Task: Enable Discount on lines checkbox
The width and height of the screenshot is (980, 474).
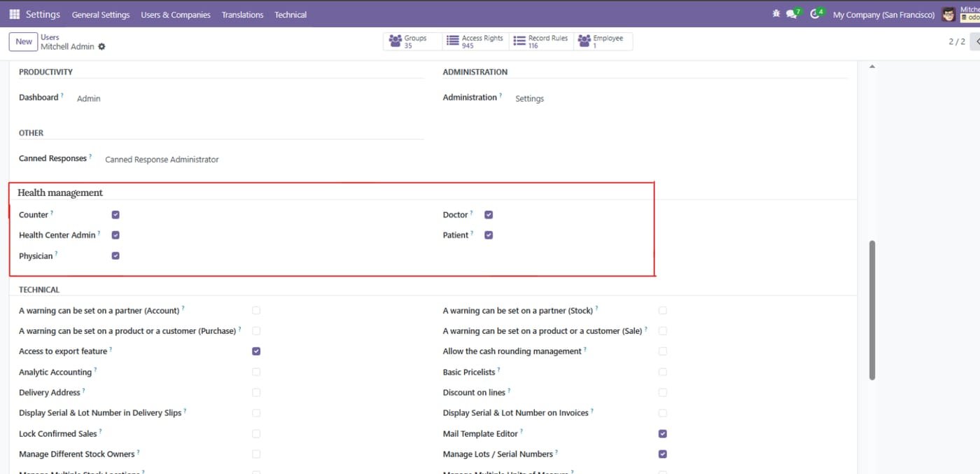Action: 663,392
